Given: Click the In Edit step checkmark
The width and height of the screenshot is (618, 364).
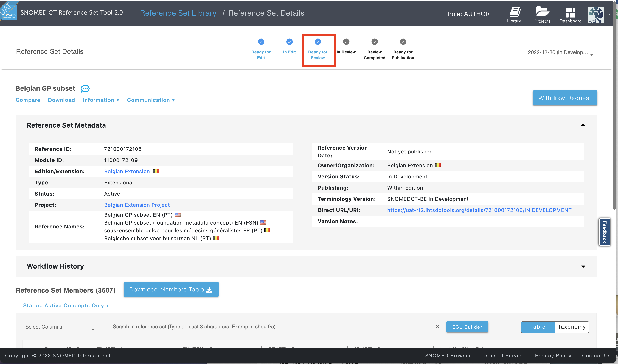Looking at the screenshot, I should (289, 42).
